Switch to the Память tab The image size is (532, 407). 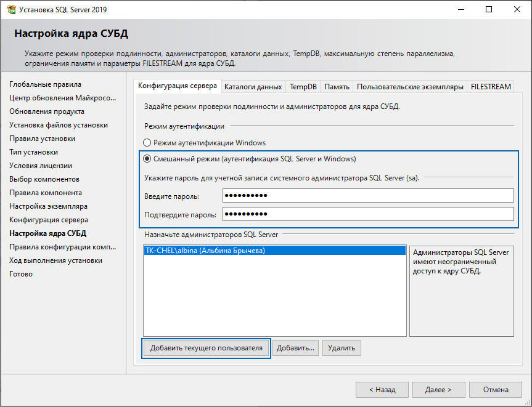[337, 87]
